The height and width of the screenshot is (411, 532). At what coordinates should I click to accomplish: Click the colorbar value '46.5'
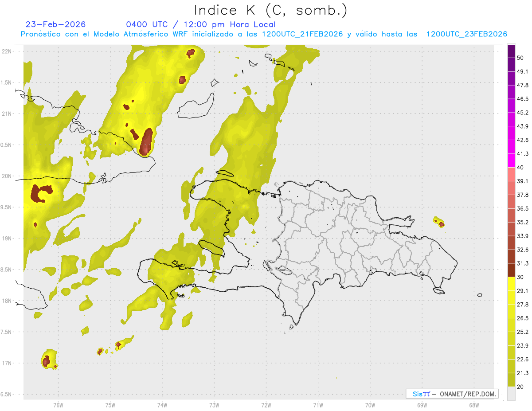click(x=523, y=99)
